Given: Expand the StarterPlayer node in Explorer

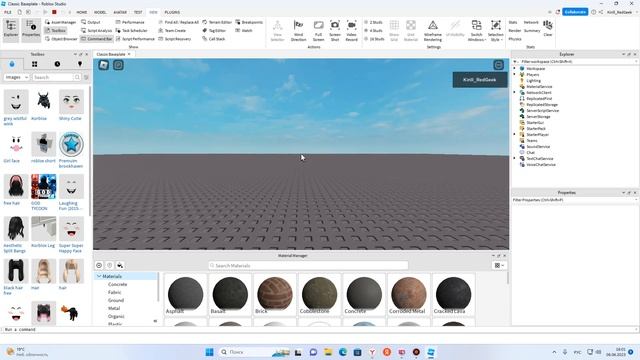Looking at the screenshot, I should 514,134.
